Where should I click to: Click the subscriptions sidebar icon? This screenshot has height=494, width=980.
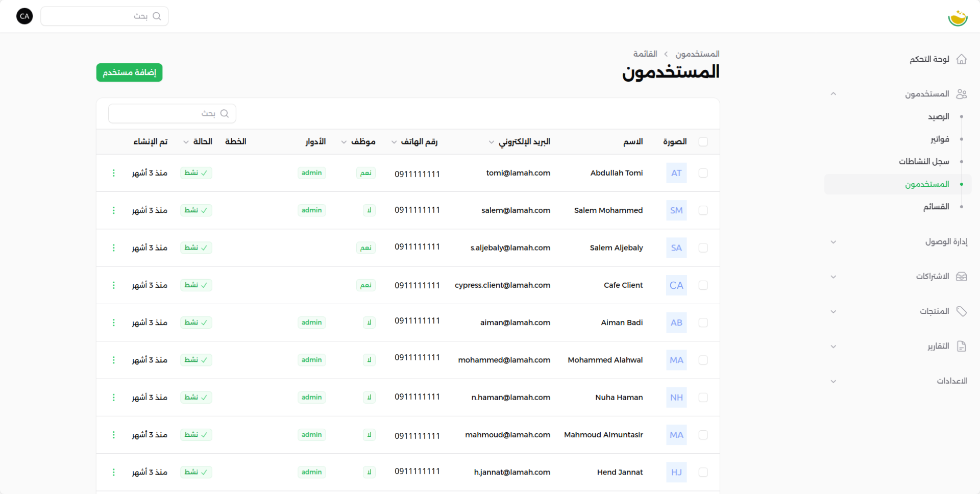point(962,277)
